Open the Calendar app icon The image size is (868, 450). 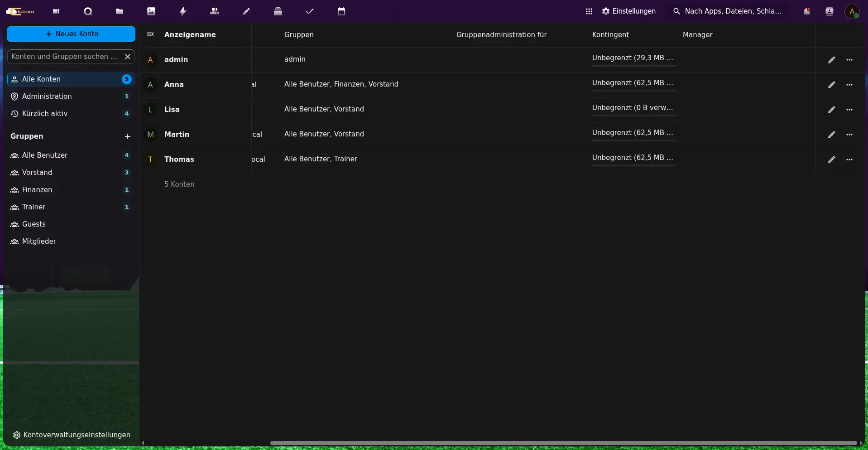(x=341, y=11)
